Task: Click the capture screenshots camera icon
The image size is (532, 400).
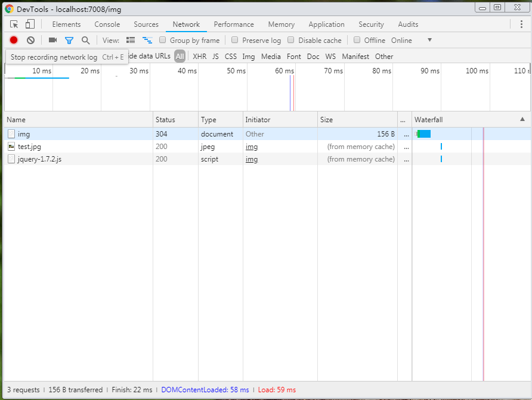Action: 52,40
